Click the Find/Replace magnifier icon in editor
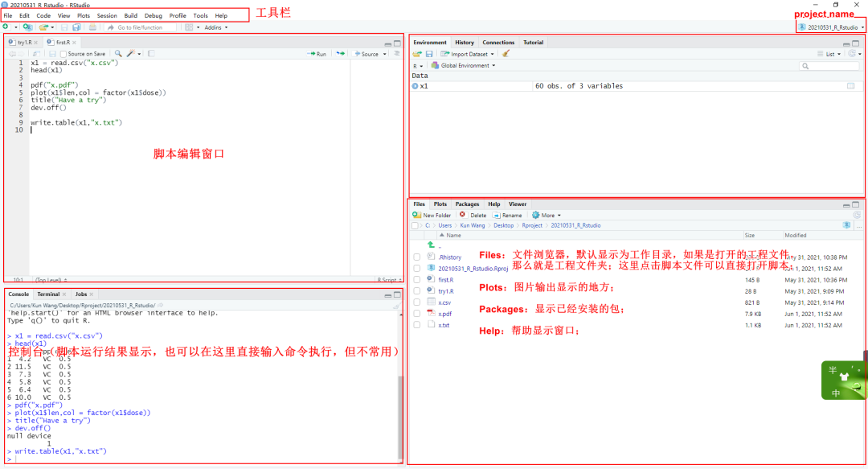This screenshot has width=868, height=469. [118, 54]
